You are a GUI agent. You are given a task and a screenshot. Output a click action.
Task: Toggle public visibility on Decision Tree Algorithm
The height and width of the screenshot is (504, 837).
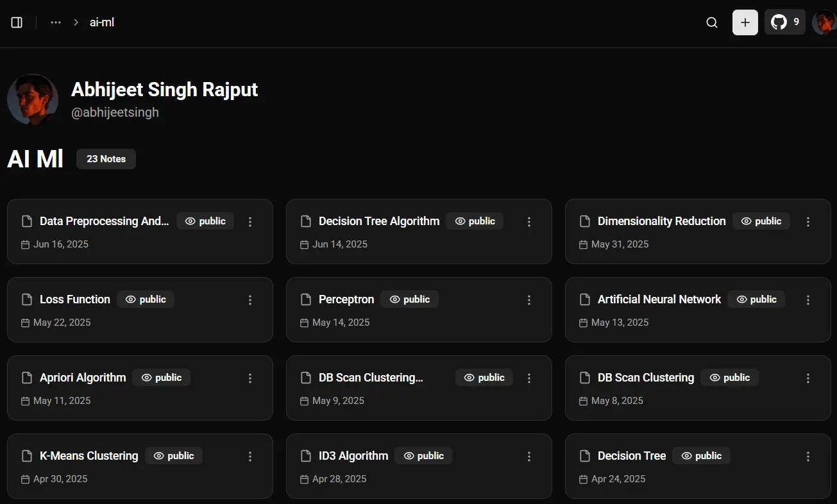475,221
